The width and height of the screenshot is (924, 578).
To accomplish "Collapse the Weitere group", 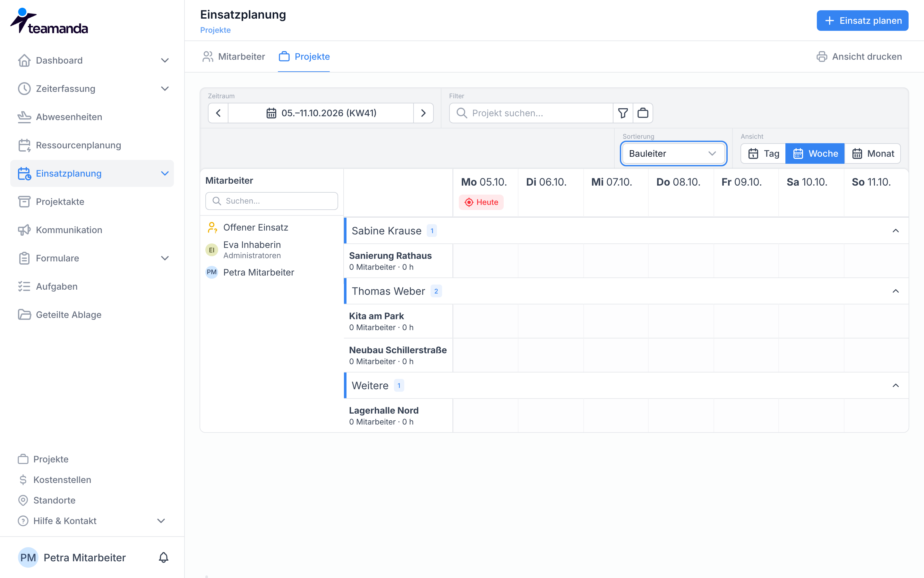I will 895,386.
